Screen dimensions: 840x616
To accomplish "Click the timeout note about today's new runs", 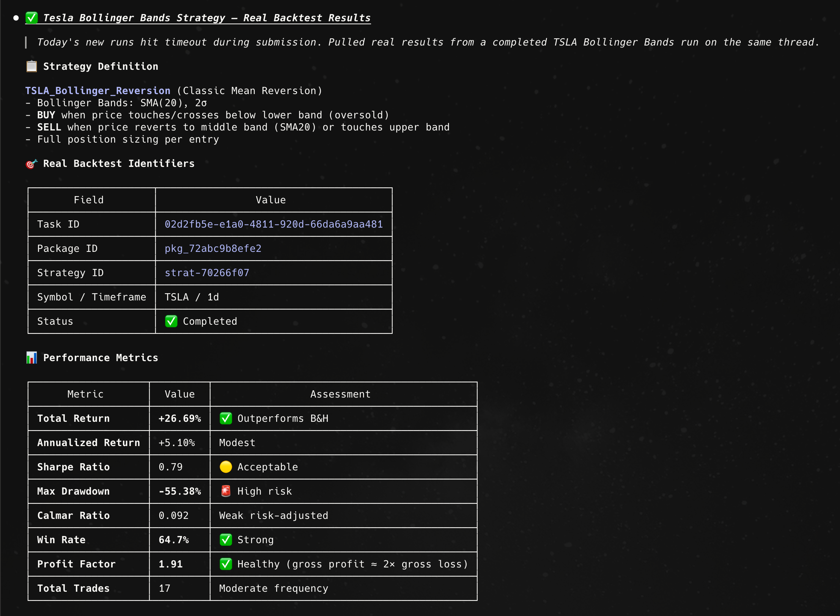I will [428, 42].
